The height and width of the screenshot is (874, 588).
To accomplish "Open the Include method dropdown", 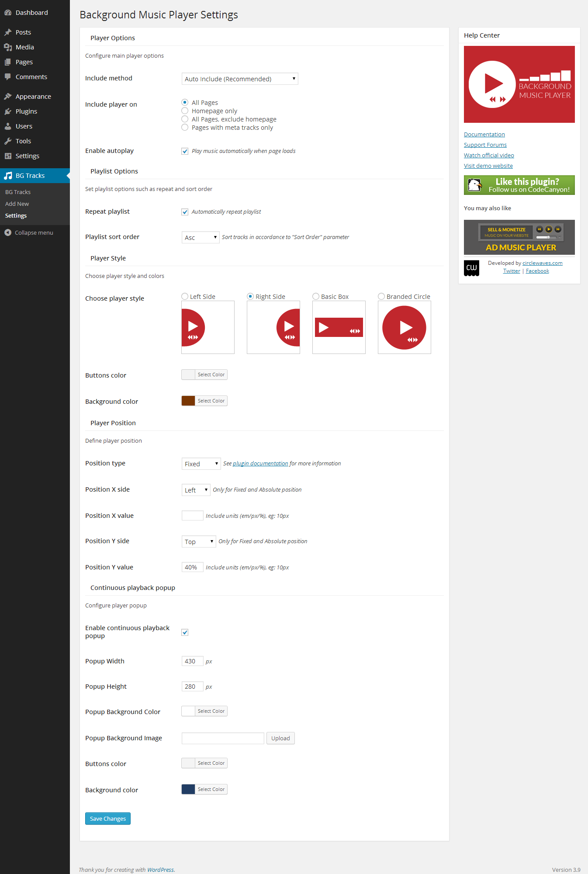I will [240, 79].
